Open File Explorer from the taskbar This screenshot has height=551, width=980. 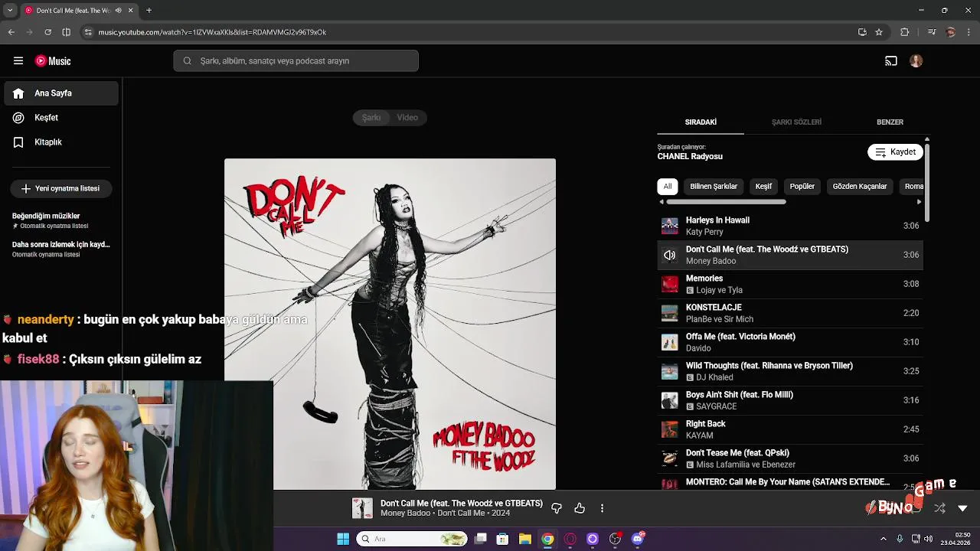point(524,539)
